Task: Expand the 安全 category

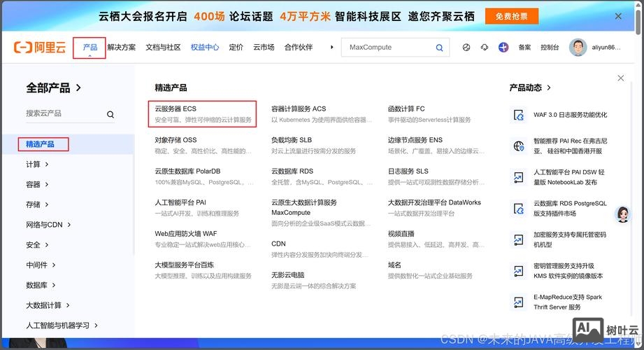Action: [x=37, y=245]
